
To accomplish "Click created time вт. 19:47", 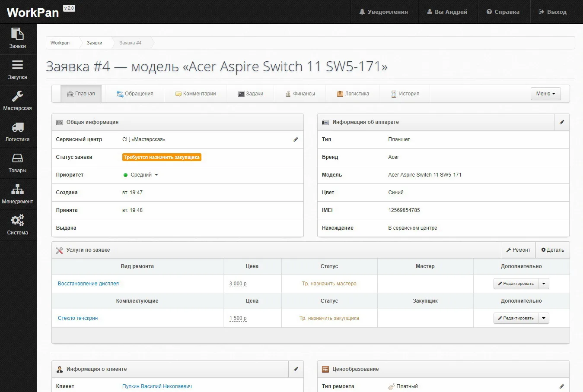I will [x=132, y=193].
